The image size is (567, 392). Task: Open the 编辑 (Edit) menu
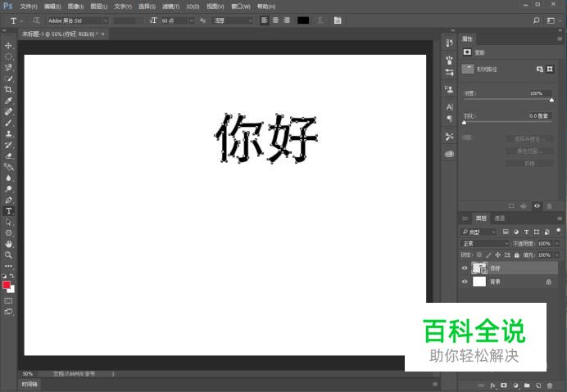click(x=52, y=7)
